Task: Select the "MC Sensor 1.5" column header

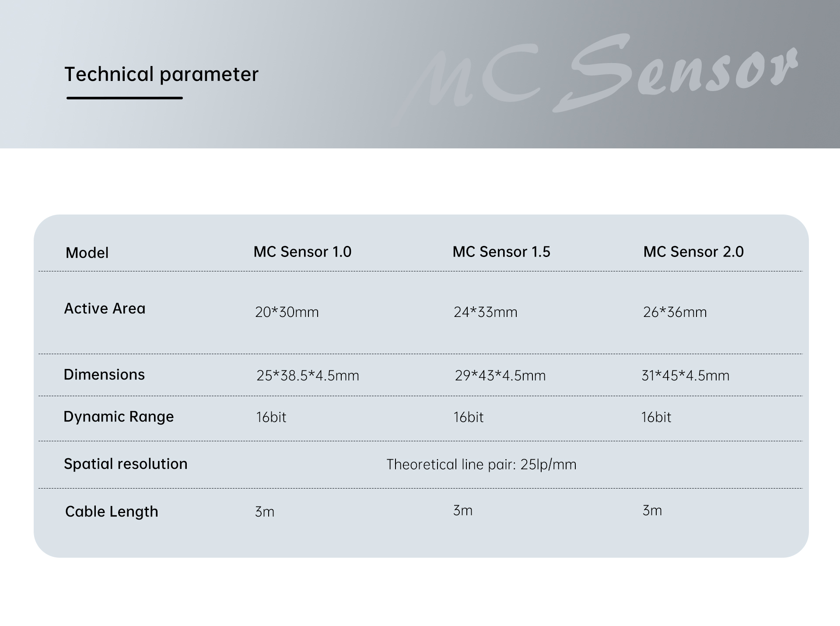Action: click(501, 252)
